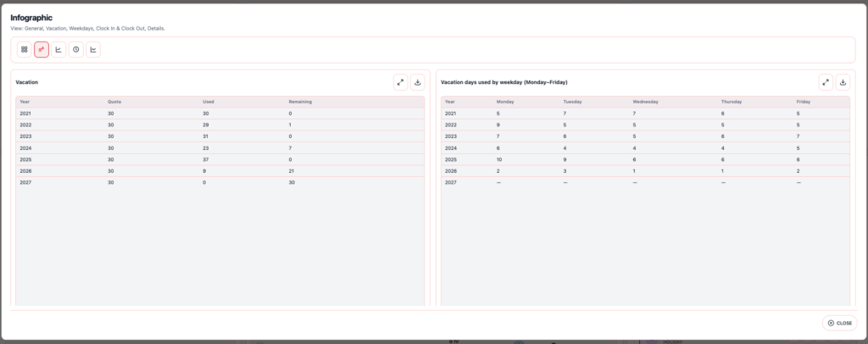Click the Monday column header

505,102
